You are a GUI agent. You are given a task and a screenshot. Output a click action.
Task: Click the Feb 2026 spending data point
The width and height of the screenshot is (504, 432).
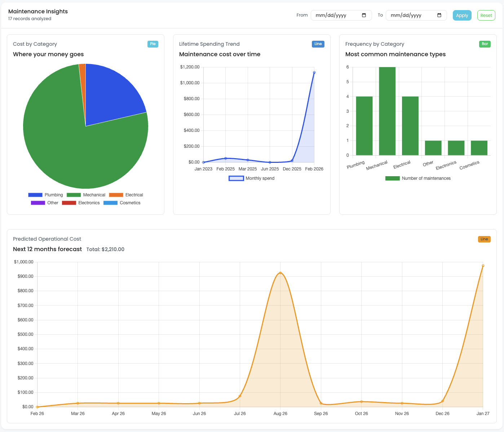click(314, 72)
